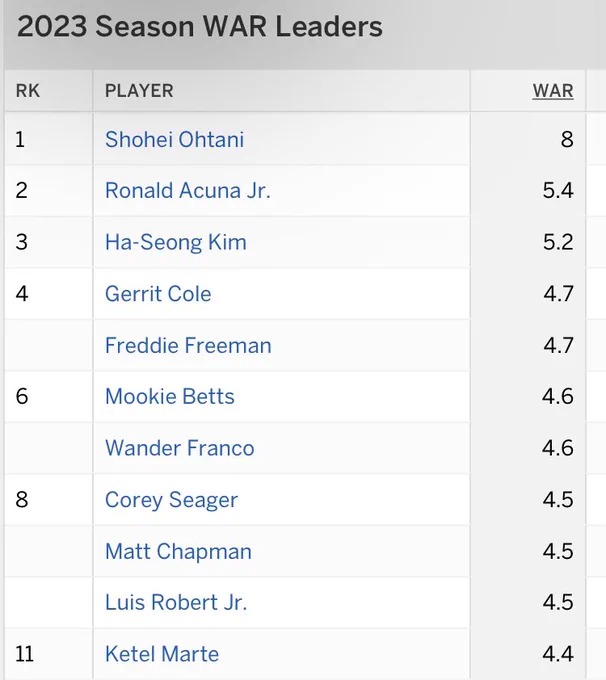This screenshot has width=606, height=680.
Task: Click the Matt Chapman link
Action: [178, 551]
